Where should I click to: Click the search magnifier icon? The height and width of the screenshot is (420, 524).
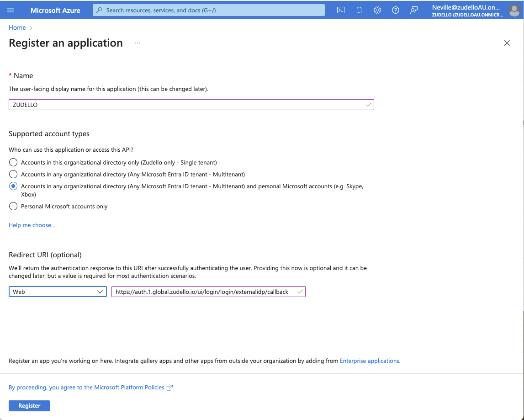pos(99,10)
